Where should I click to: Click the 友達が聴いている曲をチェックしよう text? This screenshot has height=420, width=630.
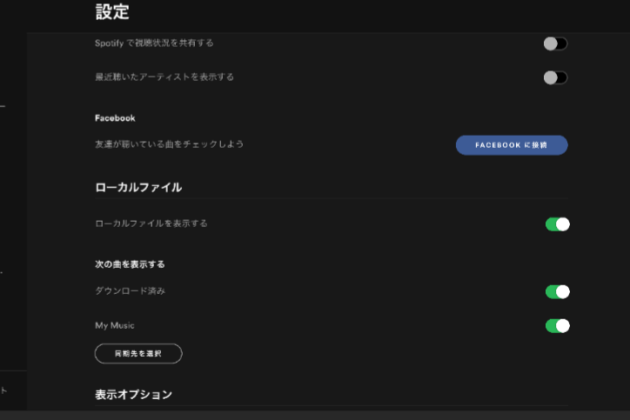point(169,145)
